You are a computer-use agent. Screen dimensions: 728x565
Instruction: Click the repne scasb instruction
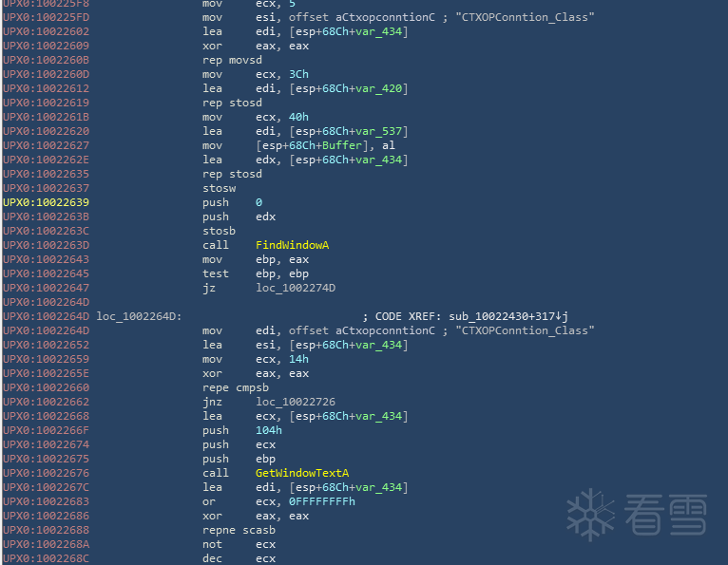pyautogui.click(x=239, y=530)
